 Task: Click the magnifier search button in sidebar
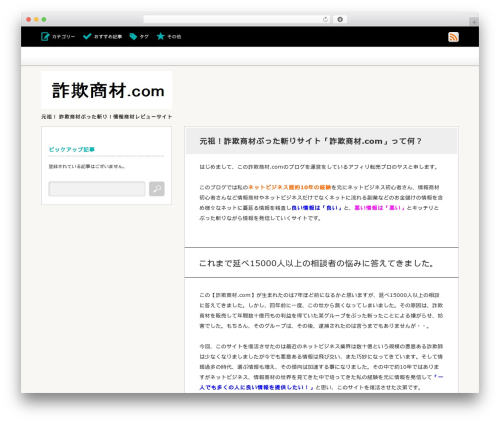click(157, 189)
